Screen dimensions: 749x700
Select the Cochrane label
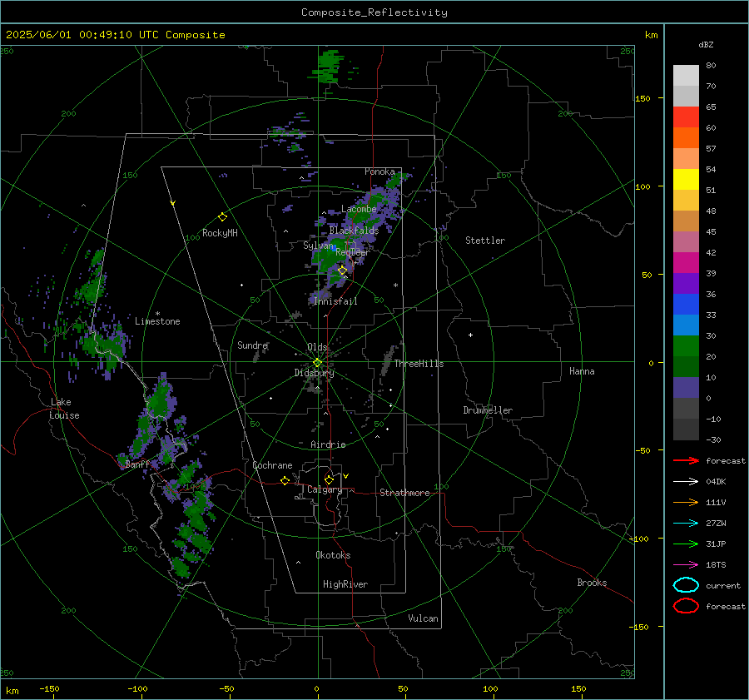point(272,465)
